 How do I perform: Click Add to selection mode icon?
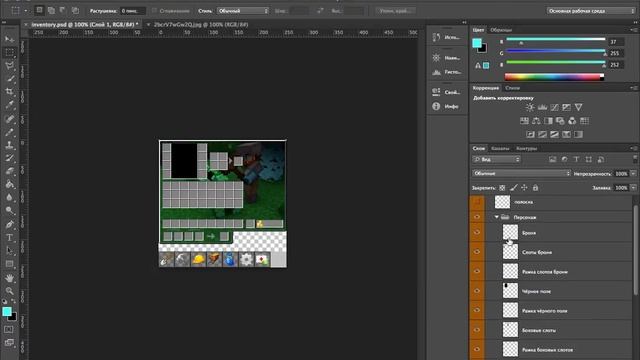pos(51,11)
